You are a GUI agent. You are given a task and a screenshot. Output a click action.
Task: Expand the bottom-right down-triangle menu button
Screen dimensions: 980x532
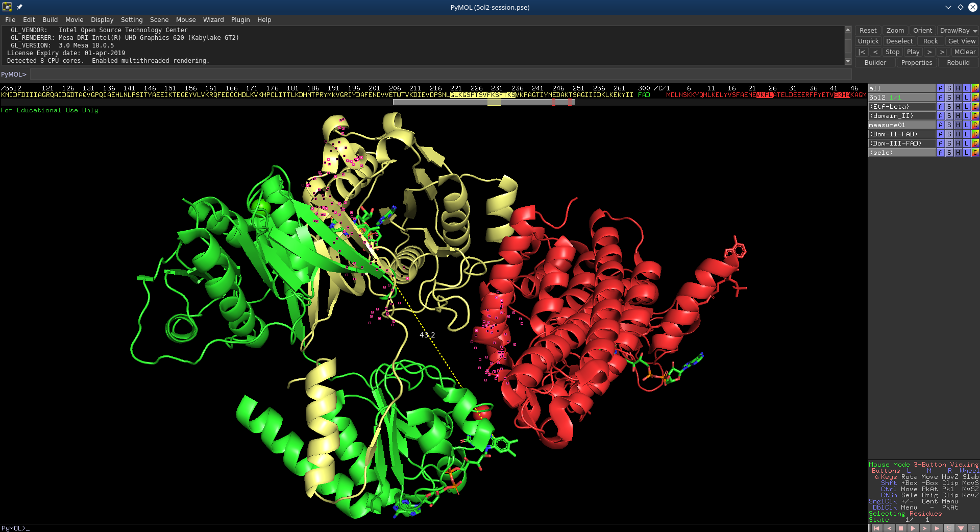click(961, 528)
